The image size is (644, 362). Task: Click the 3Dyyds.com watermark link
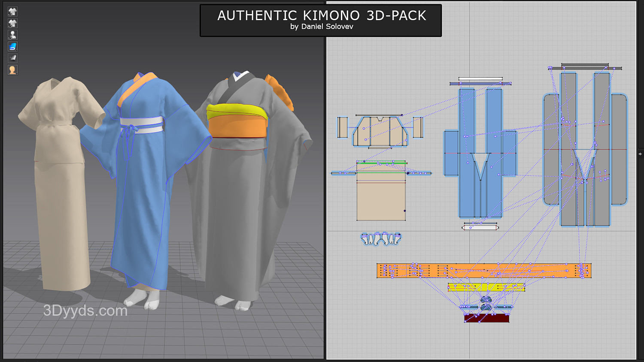(85, 311)
